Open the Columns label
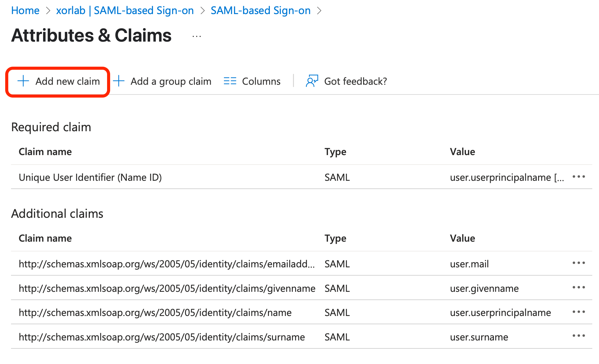 (x=261, y=81)
